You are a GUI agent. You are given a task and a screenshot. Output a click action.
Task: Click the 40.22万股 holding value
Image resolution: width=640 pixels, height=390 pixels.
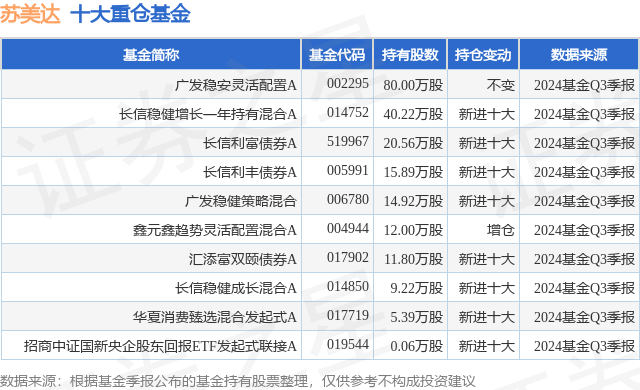click(413, 114)
